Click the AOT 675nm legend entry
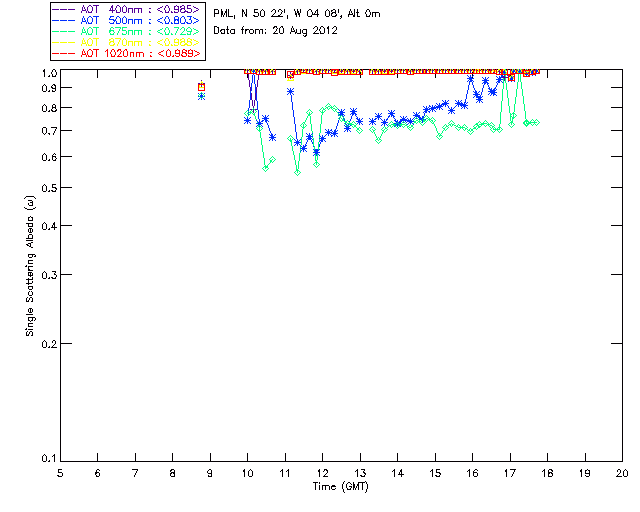 pyautogui.click(x=127, y=31)
